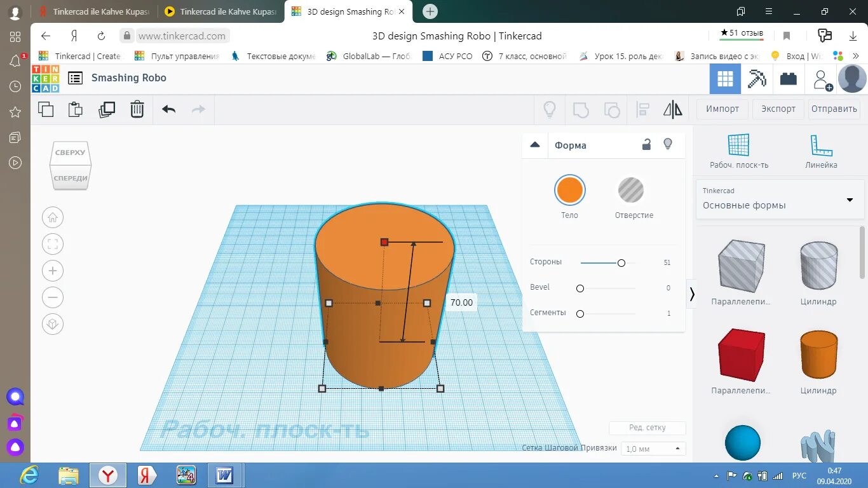The image size is (868, 488).
Task: Open the Bricks mode
Action: [789, 79]
